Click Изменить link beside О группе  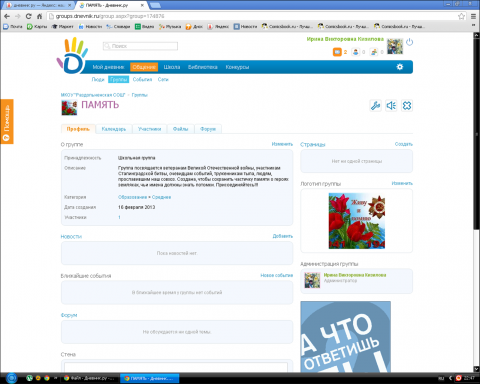click(x=282, y=144)
